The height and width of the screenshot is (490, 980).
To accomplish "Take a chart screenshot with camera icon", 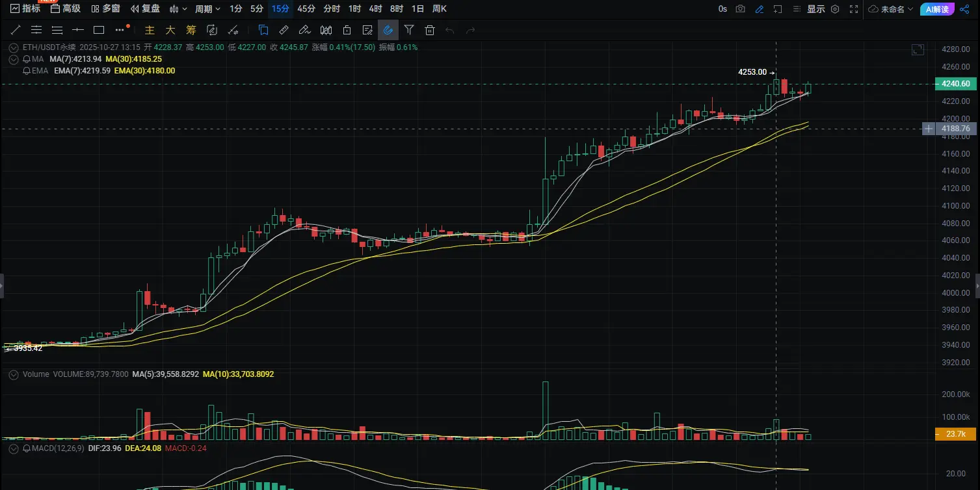I will [741, 9].
